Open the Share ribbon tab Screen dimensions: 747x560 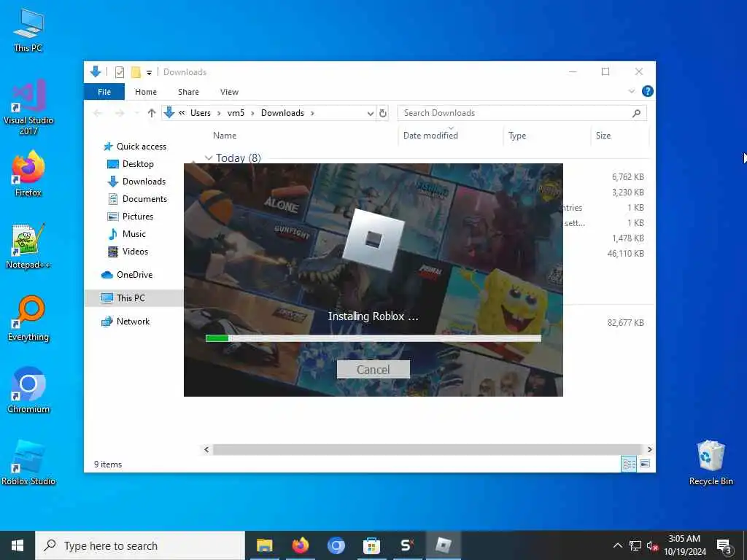[x=188, y=92]
